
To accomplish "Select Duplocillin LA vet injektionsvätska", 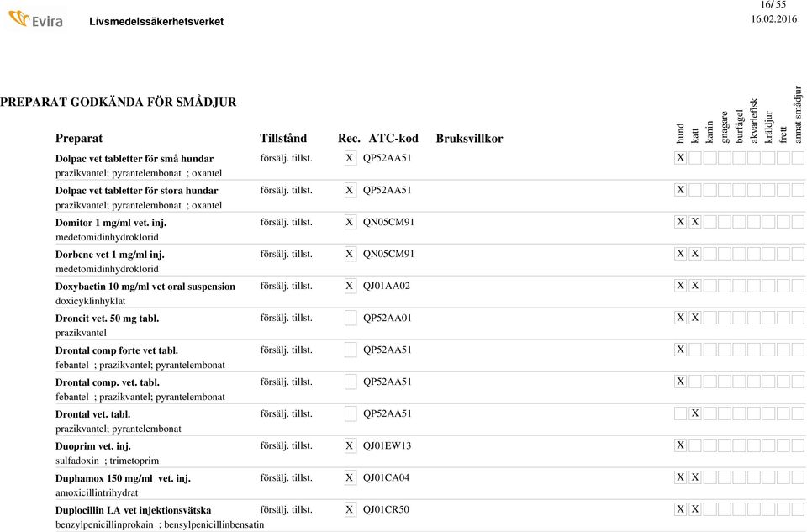I will coord(134,510).
